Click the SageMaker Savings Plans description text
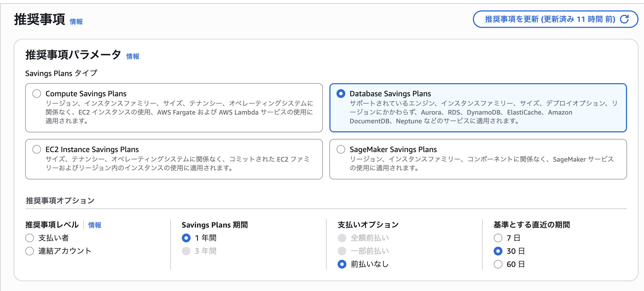Image resolution: width=644 pixels, height=291 pixels. click(x=482, y=164)
